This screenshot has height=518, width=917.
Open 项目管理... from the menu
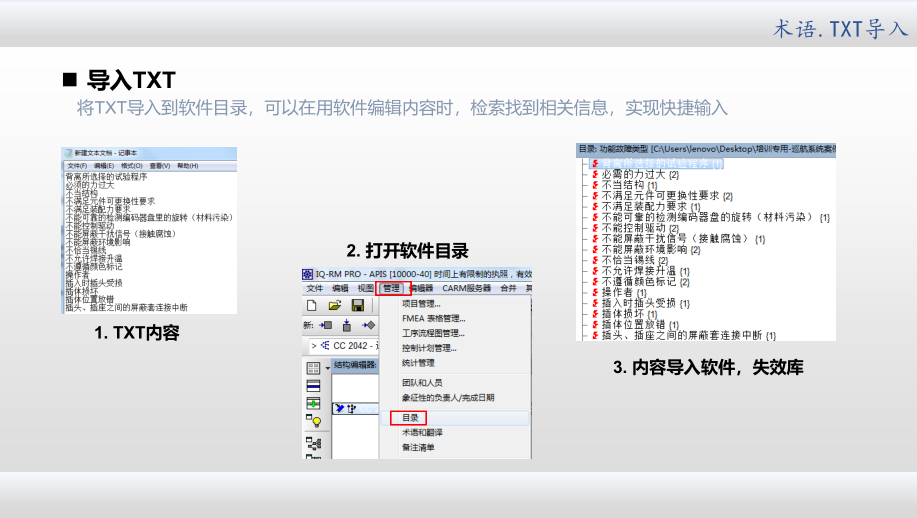pyautogui.click(x=420, y=304)
